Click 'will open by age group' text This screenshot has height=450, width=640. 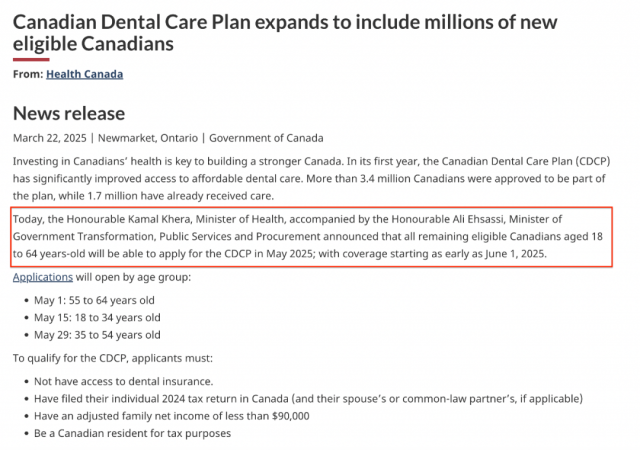click(x=133, y=277)
